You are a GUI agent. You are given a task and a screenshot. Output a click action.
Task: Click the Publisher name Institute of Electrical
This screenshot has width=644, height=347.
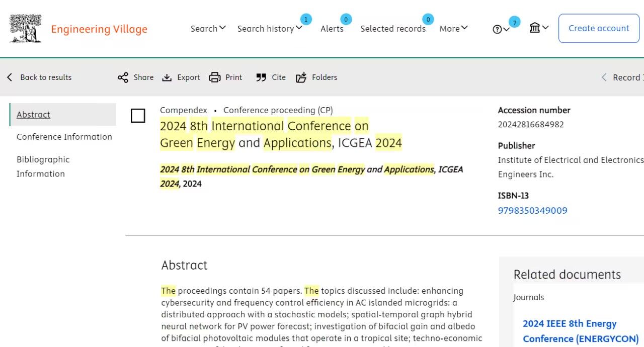571,167
